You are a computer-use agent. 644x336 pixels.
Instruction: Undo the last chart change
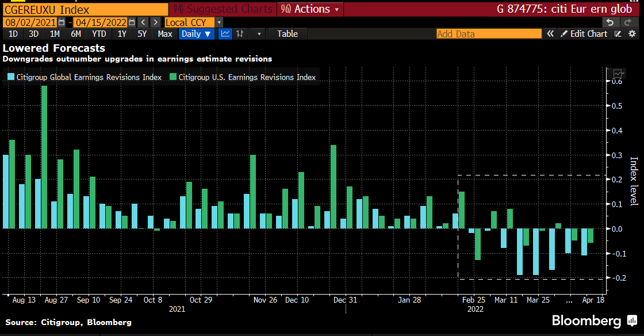click(x=610, y=22)
